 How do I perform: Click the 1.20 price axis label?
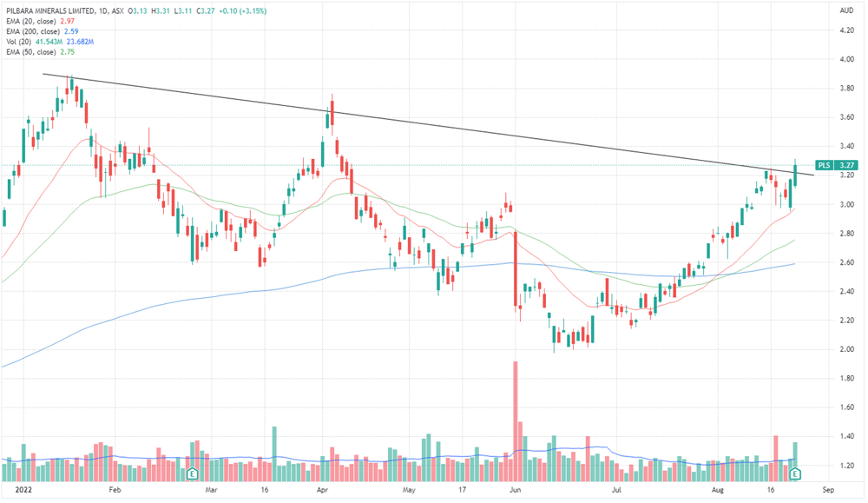coord(845,466)
